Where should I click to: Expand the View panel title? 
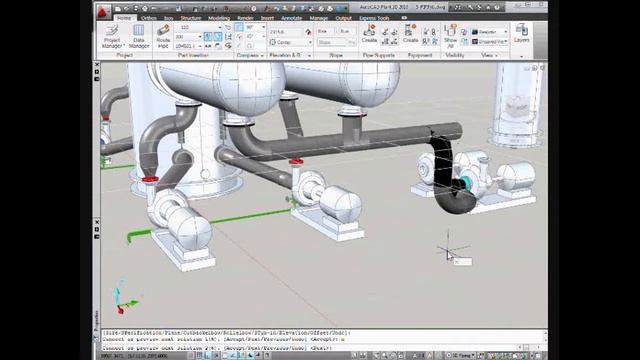pos(489,55)
